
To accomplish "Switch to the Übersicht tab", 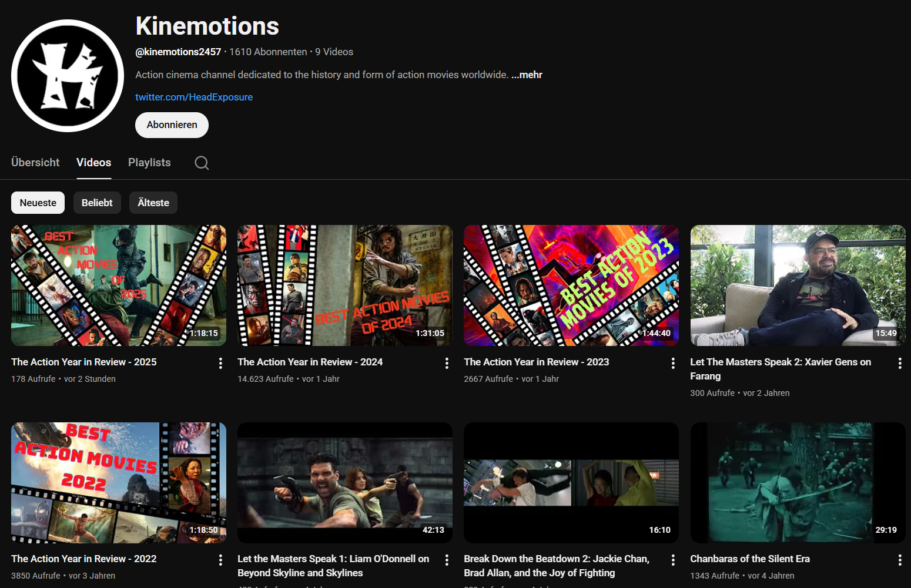I will (35, 163).
